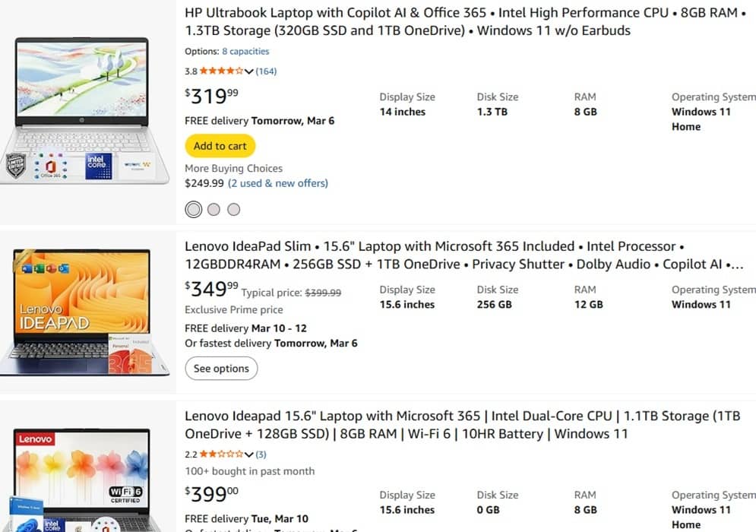Select the second color swatch option
756x532 pixels.
pos(214,209)
